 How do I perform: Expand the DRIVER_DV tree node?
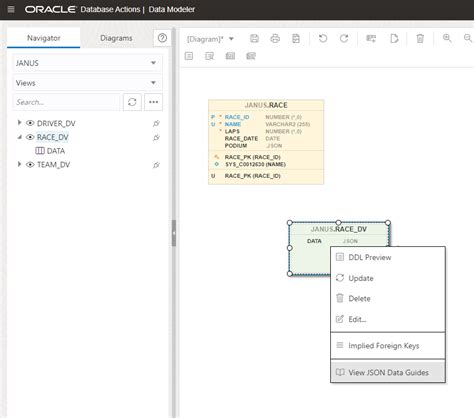point(19,123)
